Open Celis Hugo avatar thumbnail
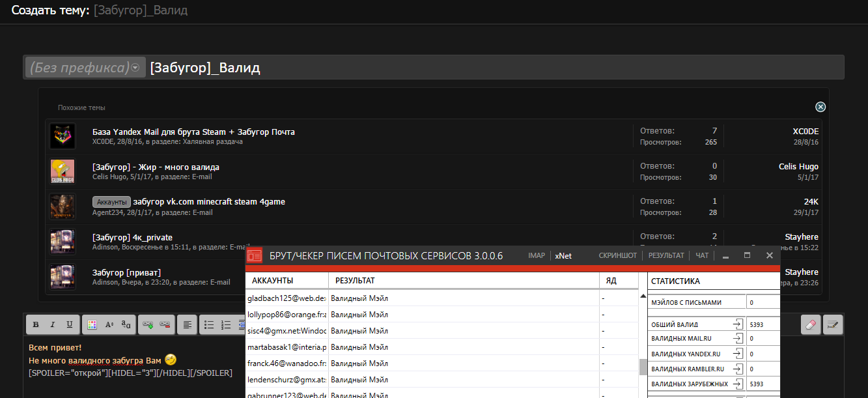 63,171
